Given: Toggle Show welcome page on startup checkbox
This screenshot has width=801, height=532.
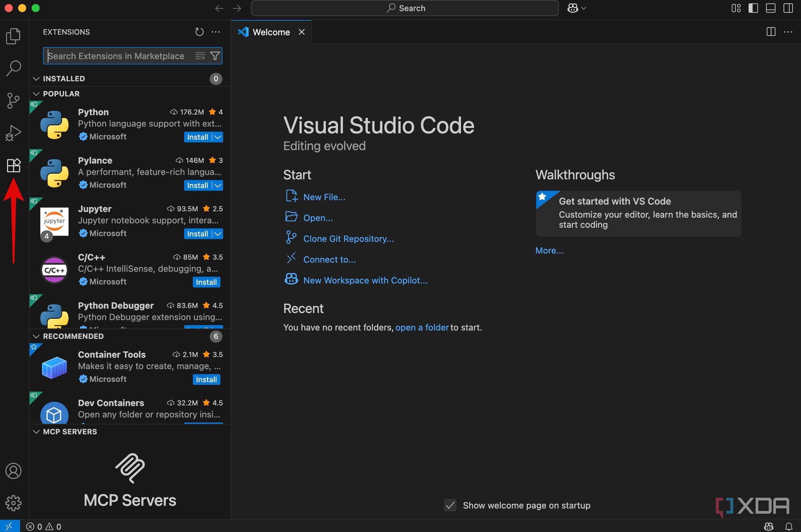Looking at the screenshot, I should tap(450, 505).
